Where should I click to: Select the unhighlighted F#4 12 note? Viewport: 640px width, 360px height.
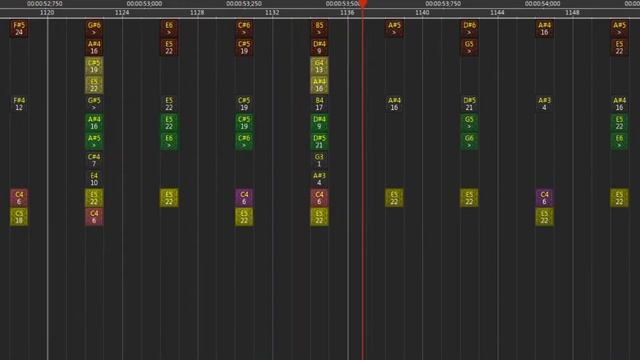pos(19,104)
